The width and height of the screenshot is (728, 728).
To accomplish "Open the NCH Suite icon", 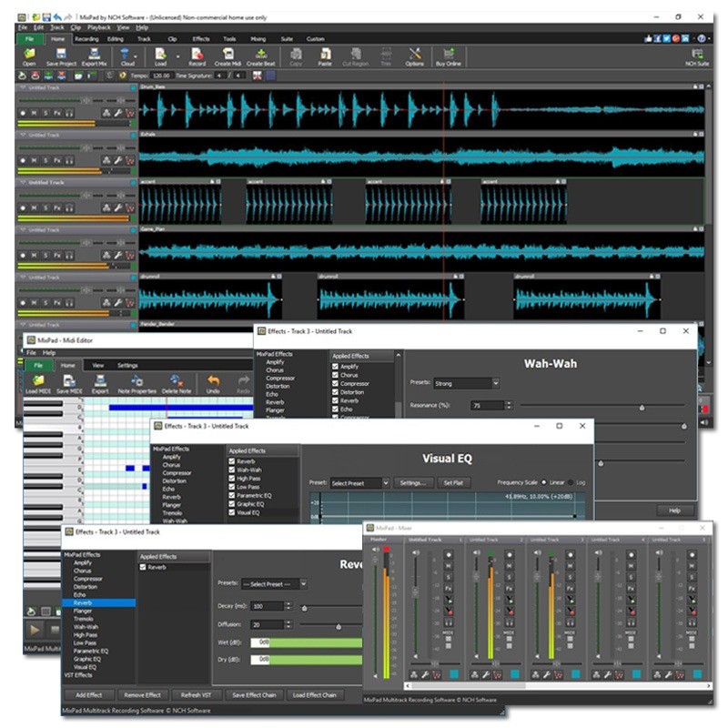I will (697, 57).
